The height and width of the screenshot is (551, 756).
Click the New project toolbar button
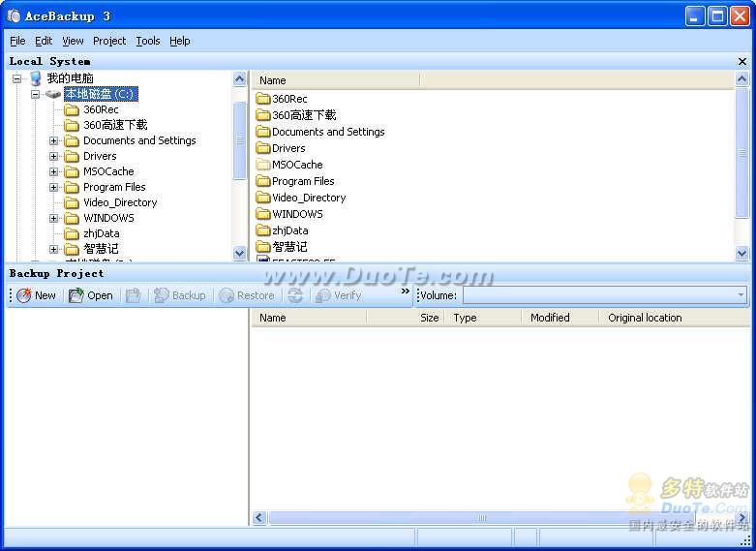(x=36, y=295)
